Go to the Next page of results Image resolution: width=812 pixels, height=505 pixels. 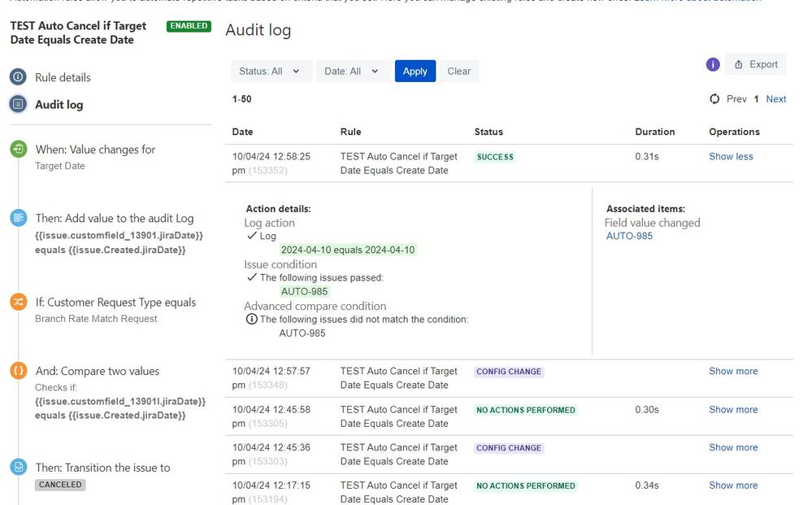[775, 98]
